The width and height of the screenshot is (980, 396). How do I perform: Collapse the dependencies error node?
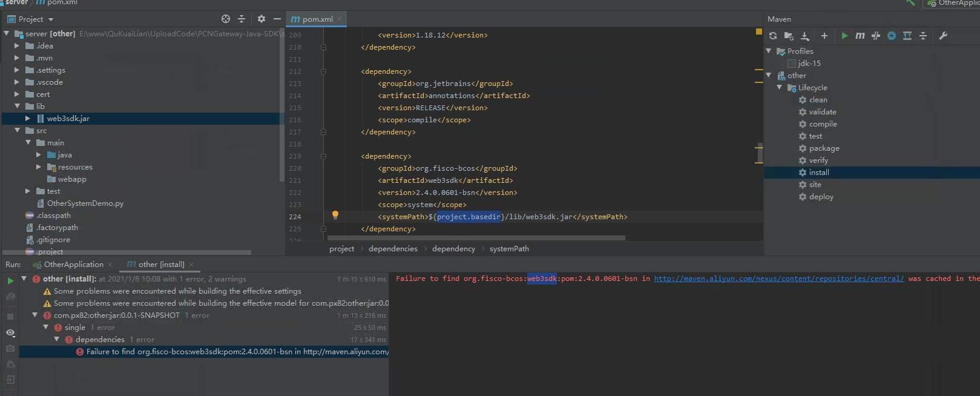click(x=57, y=339)
